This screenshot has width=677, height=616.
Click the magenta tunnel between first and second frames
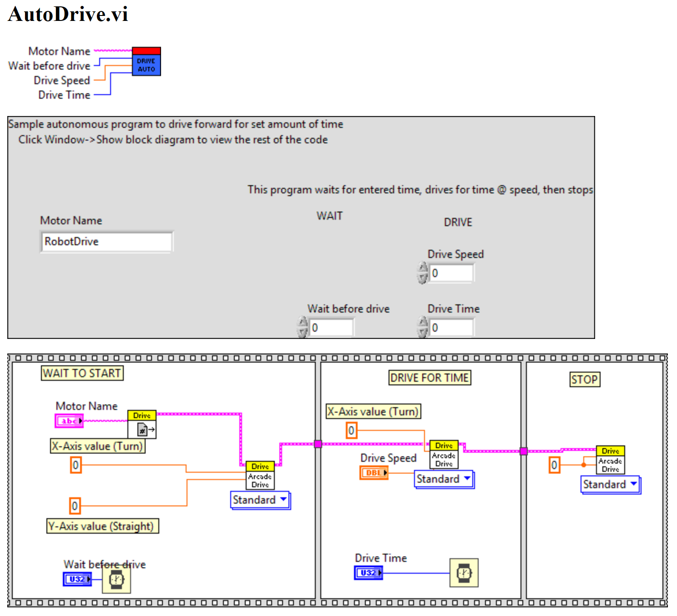pyautogui.click(x=318, y=444)
